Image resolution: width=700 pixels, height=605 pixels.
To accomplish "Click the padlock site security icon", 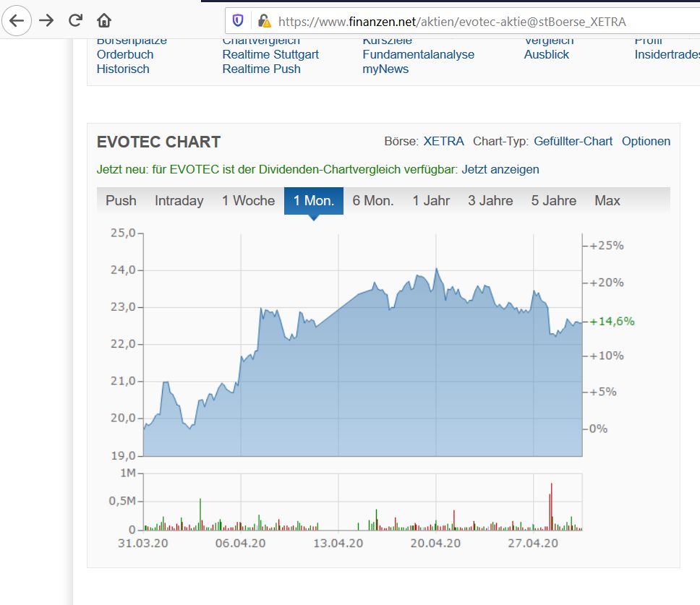I will (x=264, y=21).
